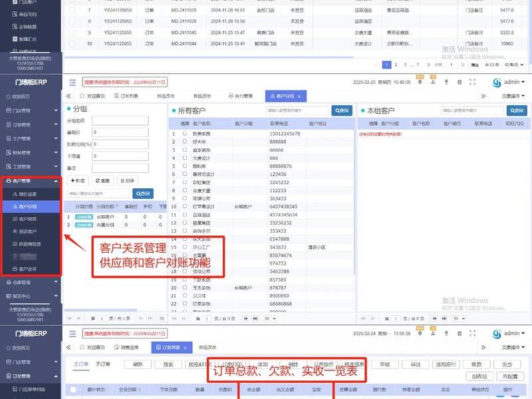Click tab-scroll right chevrons beside 页面操作, middle screenshot

coord(483,96)
